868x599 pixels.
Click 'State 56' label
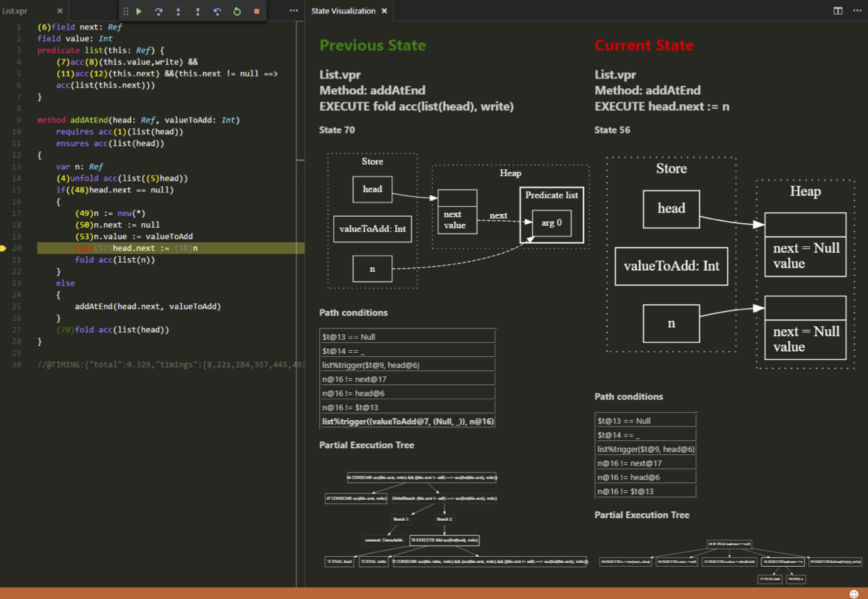point(612,130)
